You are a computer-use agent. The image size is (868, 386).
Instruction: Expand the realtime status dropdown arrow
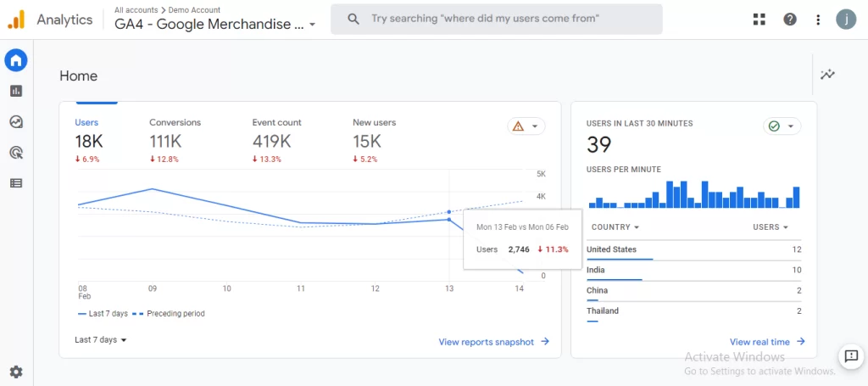coord(791,126)
